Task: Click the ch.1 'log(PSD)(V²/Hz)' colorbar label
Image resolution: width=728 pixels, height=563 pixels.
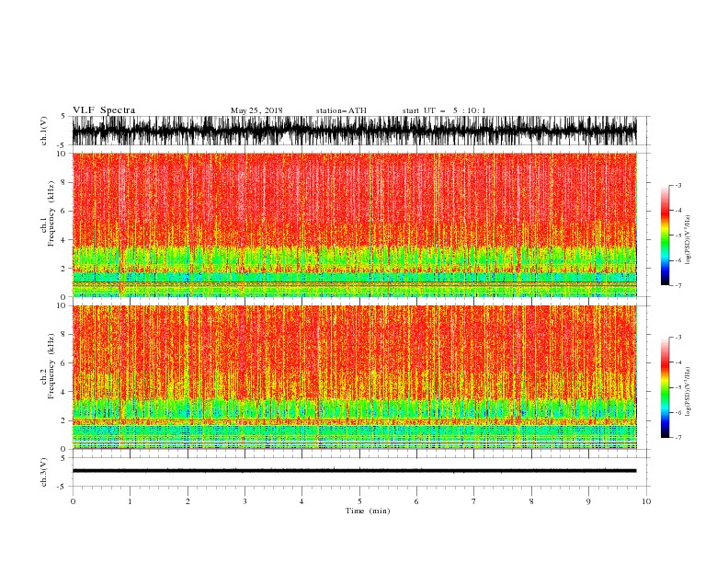Action: pyautogui.click(x=688, y=240)
